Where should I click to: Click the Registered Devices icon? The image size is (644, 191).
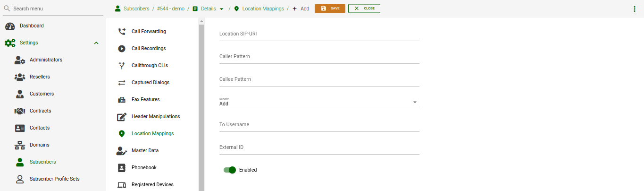click(122, 185)
